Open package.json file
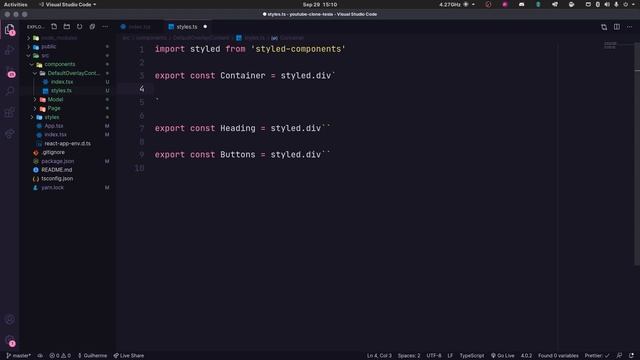The height and width of the screenshot is (360, 640). tap(68, 161)
